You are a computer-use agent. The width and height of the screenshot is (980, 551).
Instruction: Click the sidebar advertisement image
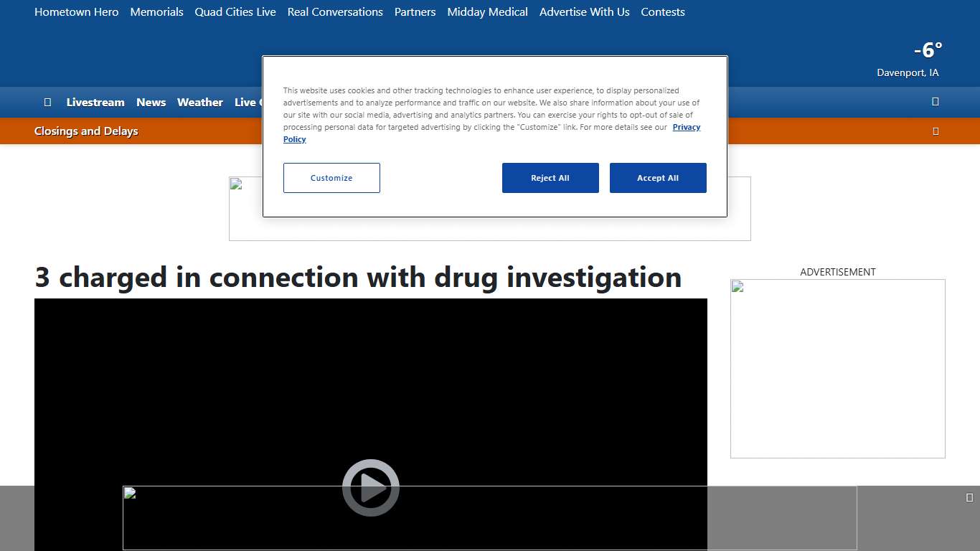(837, 369)
